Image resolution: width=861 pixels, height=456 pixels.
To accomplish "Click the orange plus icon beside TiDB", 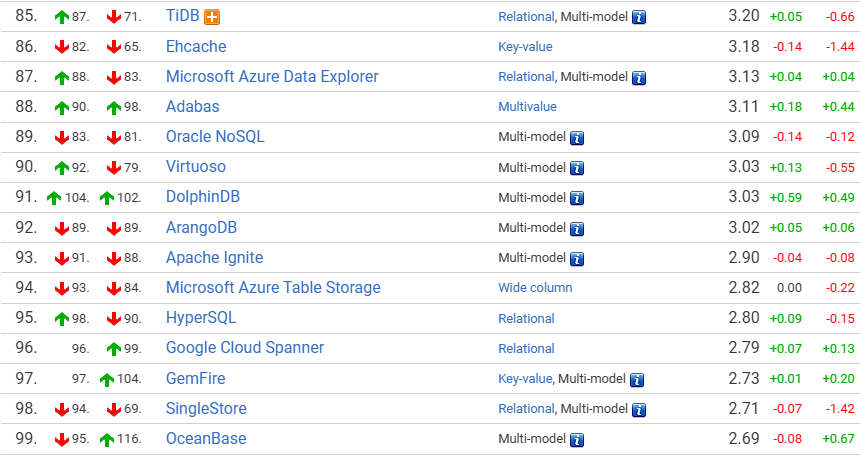I will pyautogui.click(x=212, y=18).
